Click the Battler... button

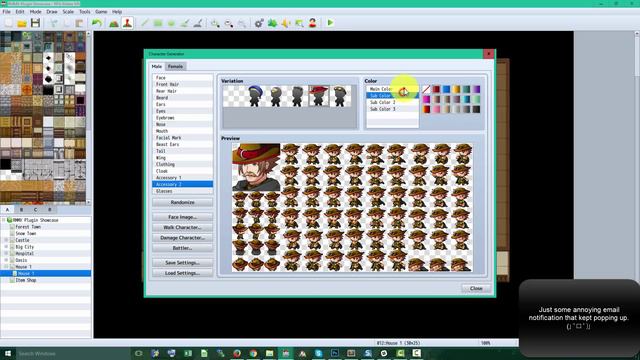tap(182, 248)
